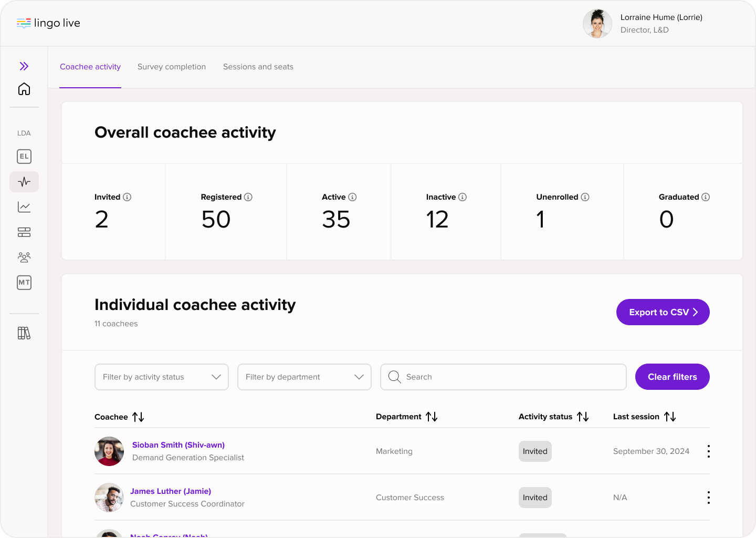Sort table by Last session arrows
The width and height of the screenshot is (756, 538).
[x=670, y=417]
